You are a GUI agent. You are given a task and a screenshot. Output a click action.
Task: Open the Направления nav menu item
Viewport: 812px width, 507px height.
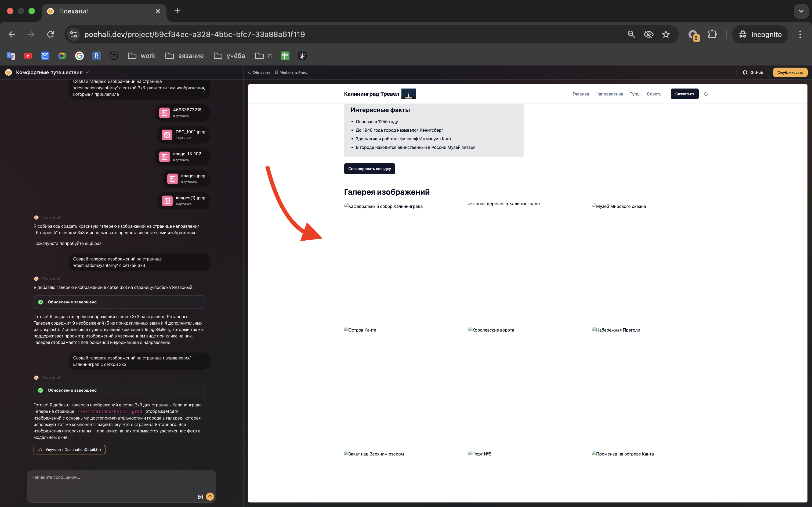(x=609, y=94)
